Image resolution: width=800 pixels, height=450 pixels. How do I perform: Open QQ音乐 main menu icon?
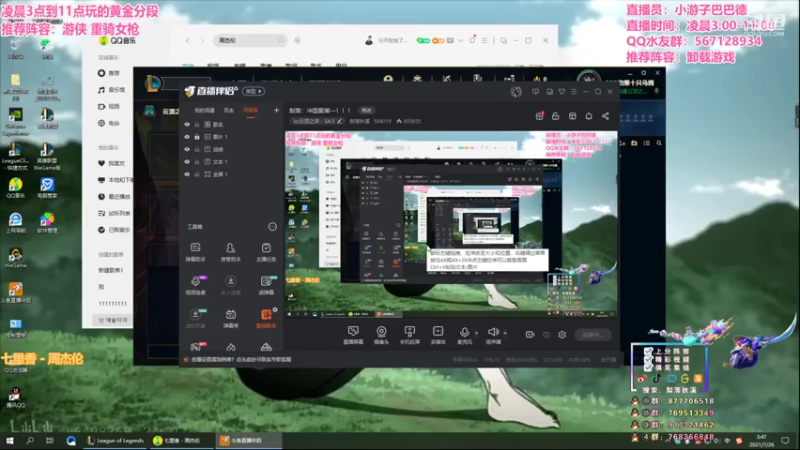point(485,40)
